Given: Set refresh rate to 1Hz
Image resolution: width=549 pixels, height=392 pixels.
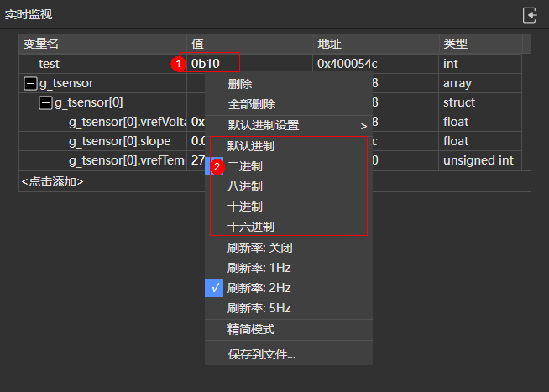Looking at the screenshot, I should [259, 268].
